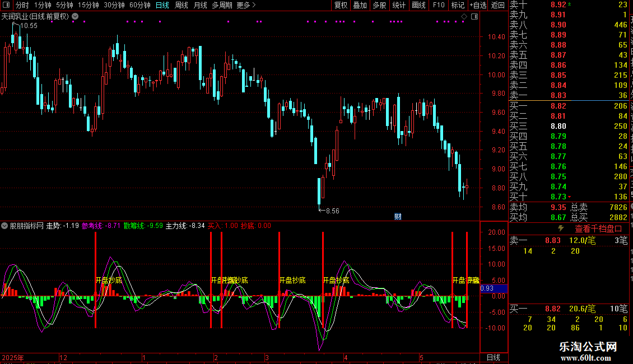Click the diamond icon at chart top-right
Image resolution: width=633 pixels, height=364 pixels.
pos(464,17)
